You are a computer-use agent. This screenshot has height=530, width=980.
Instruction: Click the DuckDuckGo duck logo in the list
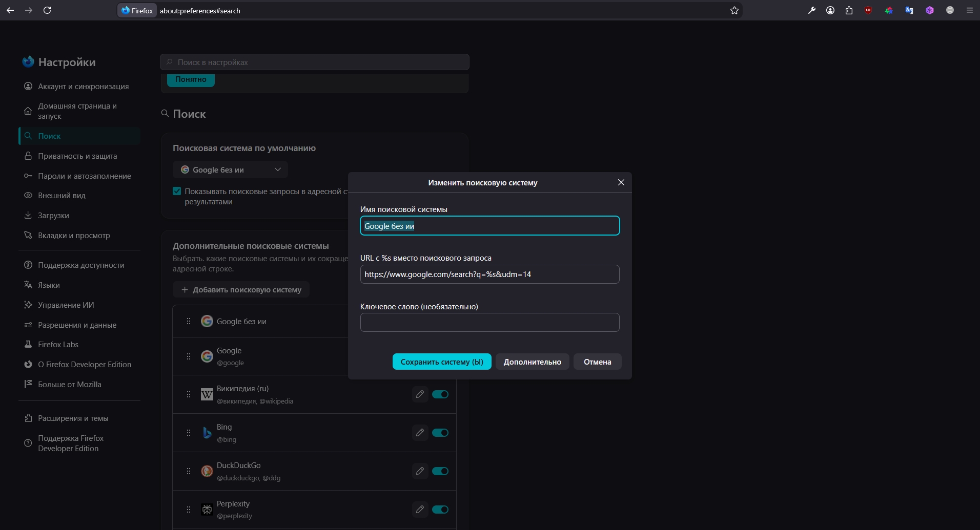click(207, 471)
